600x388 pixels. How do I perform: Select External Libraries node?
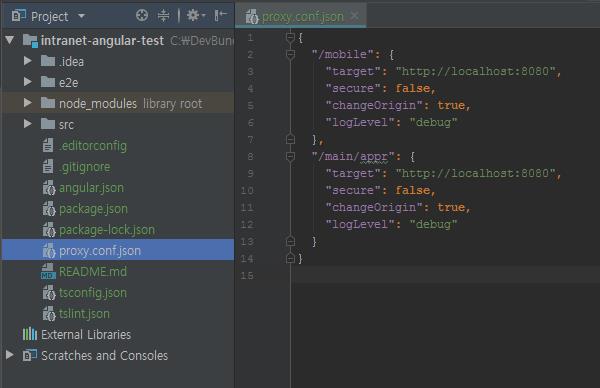pos(86,335)
